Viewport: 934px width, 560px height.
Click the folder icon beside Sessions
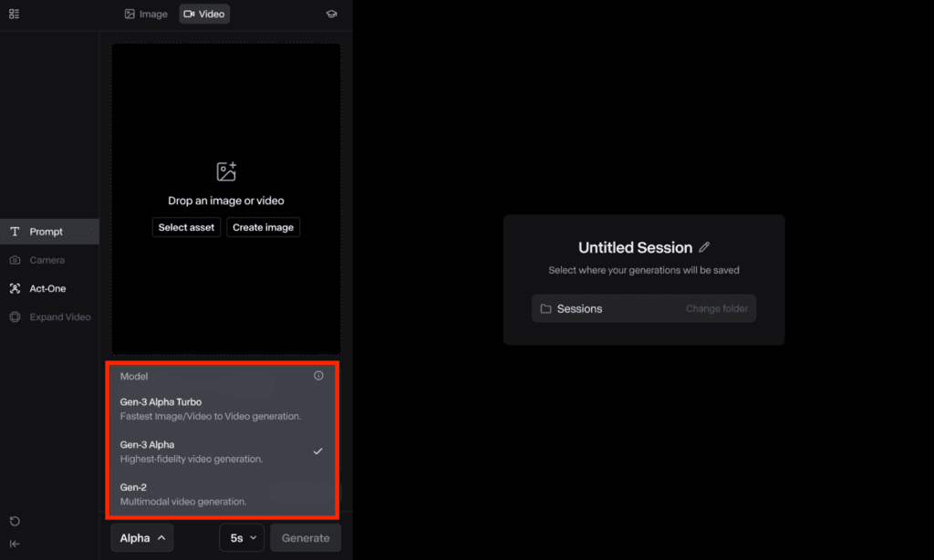tap(545, 309)
